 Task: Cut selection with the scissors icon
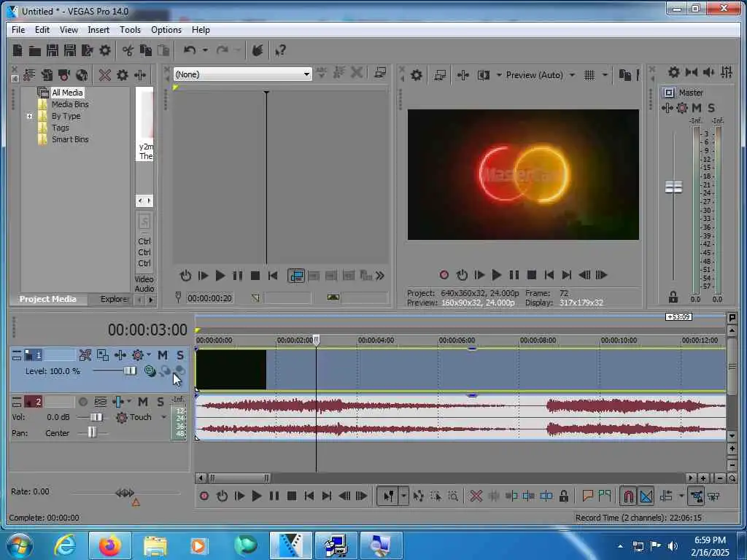tap(128, 50)
